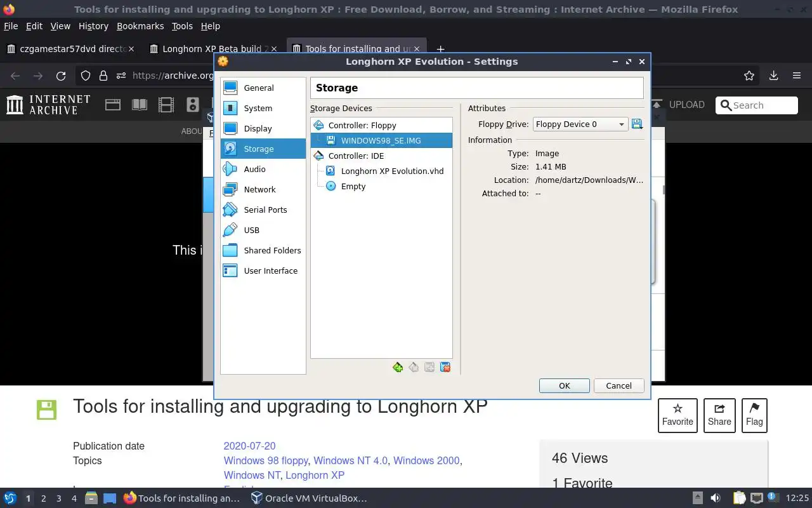812x508 pixels.
Task: Confirm settings with the OK button
Action: 565,385
